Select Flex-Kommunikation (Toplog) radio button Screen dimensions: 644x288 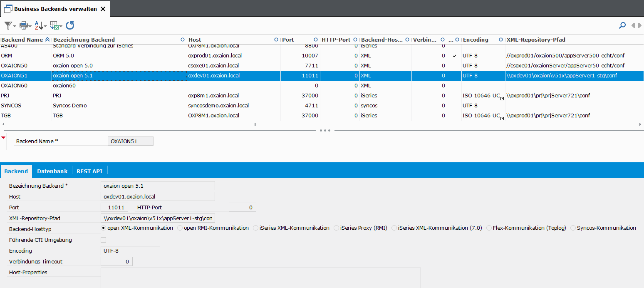pyautogui.click(x=489, y=228)
